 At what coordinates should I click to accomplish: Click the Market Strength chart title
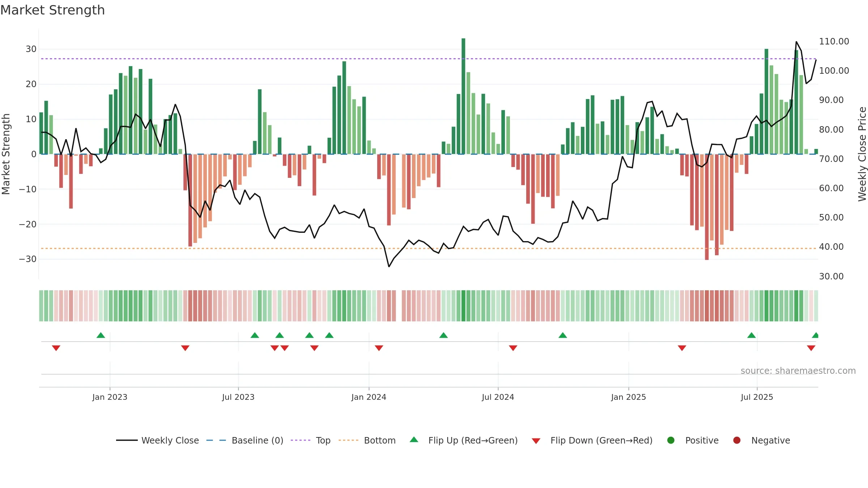coord(52,10)
